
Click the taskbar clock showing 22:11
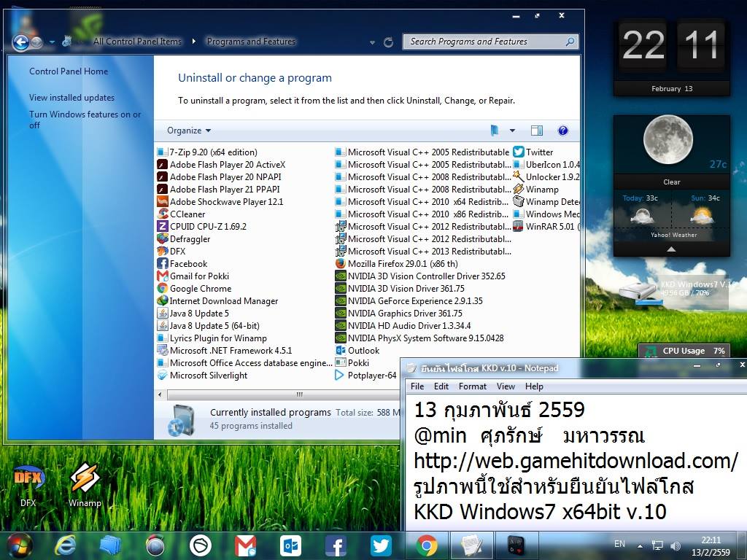[x=711, y=546]
